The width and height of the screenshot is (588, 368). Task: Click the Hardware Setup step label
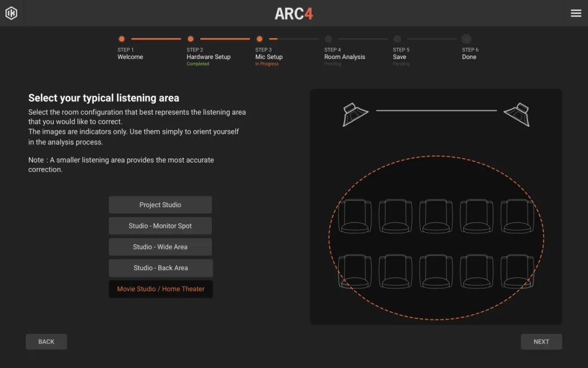[209, 57]
